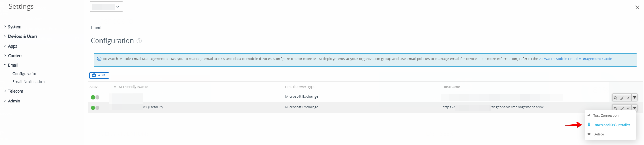The image size is (644, 145).
Task: Expand the Devices & Users category
Action: [22, 36]
